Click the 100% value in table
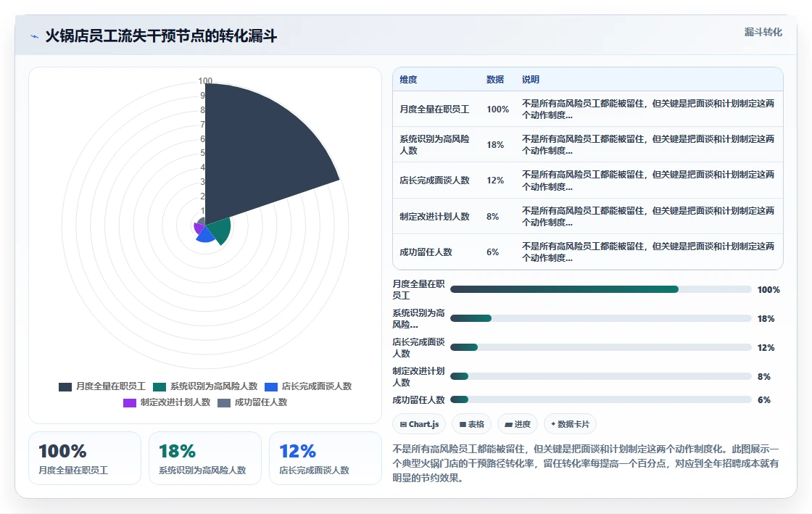Viewport: 812px width, 514px height. 497,109
